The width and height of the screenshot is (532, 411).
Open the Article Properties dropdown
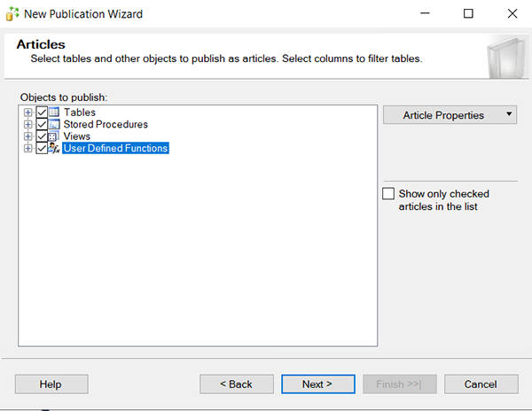(450, 115)
